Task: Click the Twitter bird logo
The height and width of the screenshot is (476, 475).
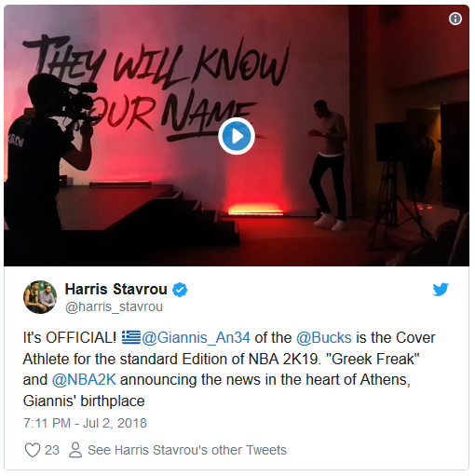Action: pyautogui.click(x=441, y=290)
